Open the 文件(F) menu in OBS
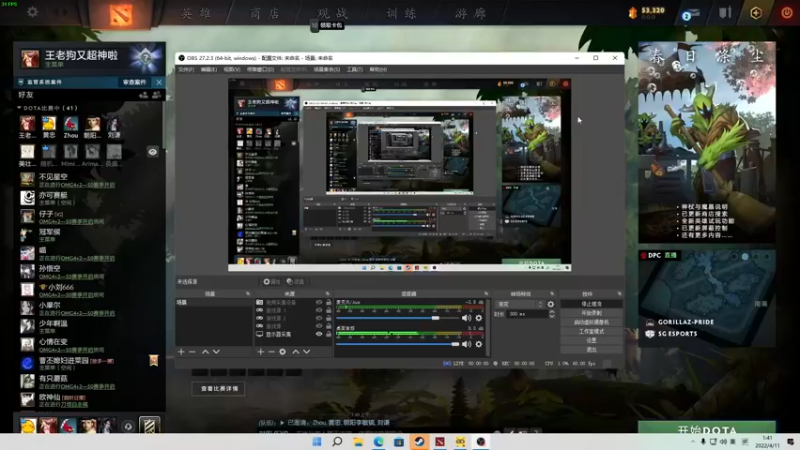800x450 pixels. 186,69
